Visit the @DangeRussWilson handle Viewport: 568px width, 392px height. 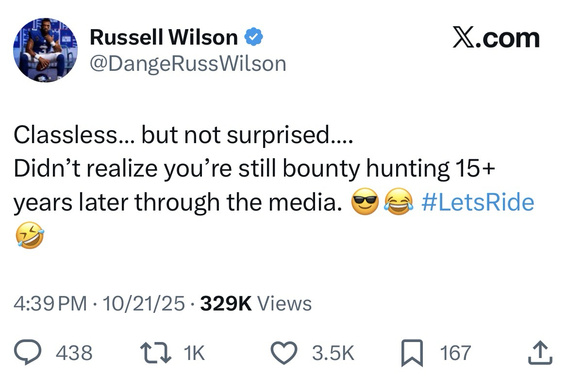(188, 63)
